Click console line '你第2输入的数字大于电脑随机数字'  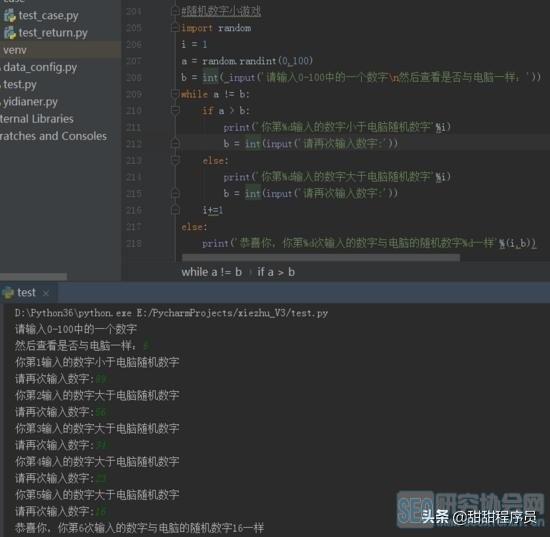point(97,395)
